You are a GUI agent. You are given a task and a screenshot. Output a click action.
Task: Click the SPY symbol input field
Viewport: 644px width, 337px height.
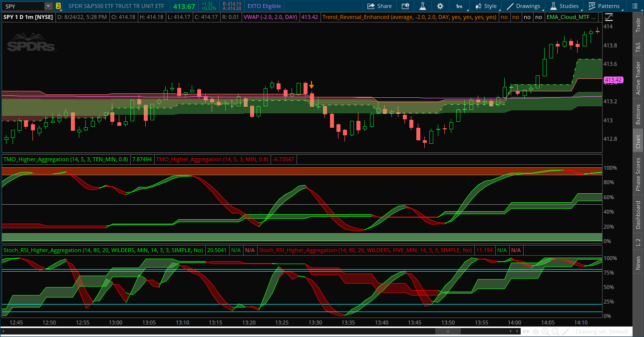[23, 6]
